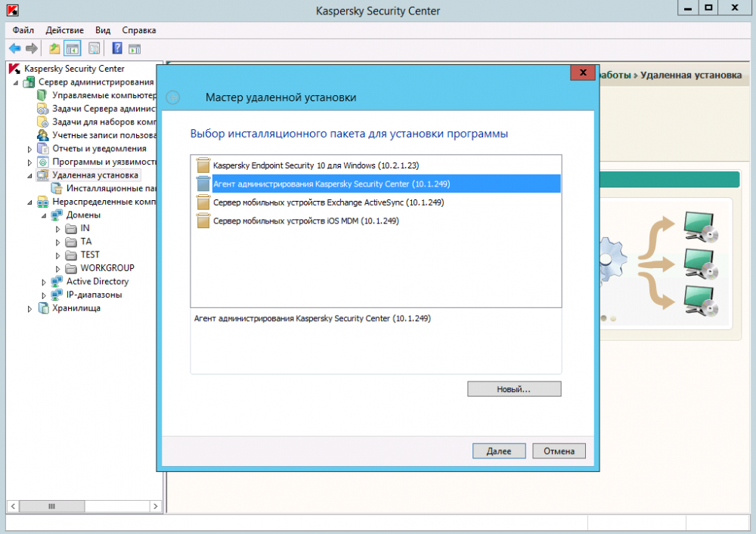Click the Kaspersky Security Center root node icon
Viewport: 756px width, 534px height.
[14, 69]
